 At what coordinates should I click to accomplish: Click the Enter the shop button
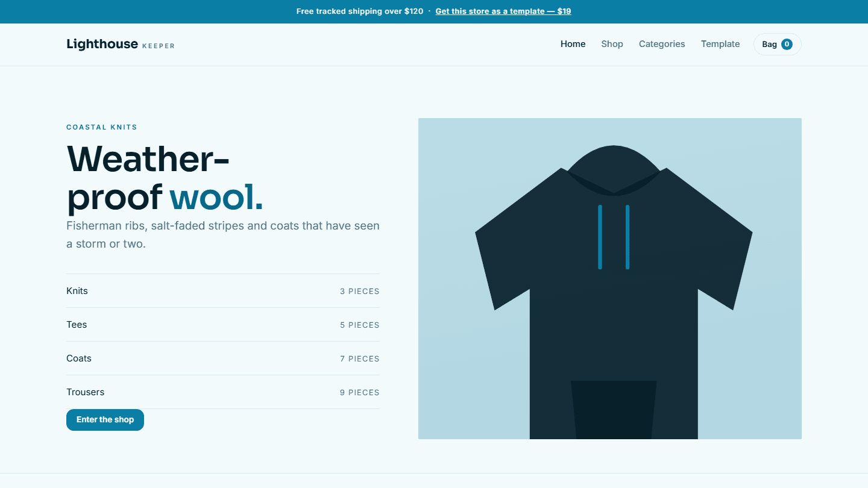[105, 420]
